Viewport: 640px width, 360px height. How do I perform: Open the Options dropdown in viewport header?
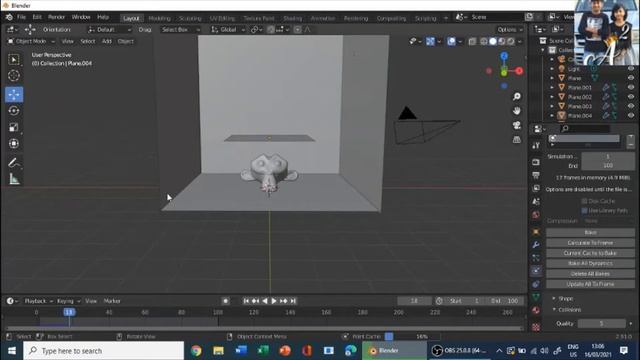click(x=510, y=30)
